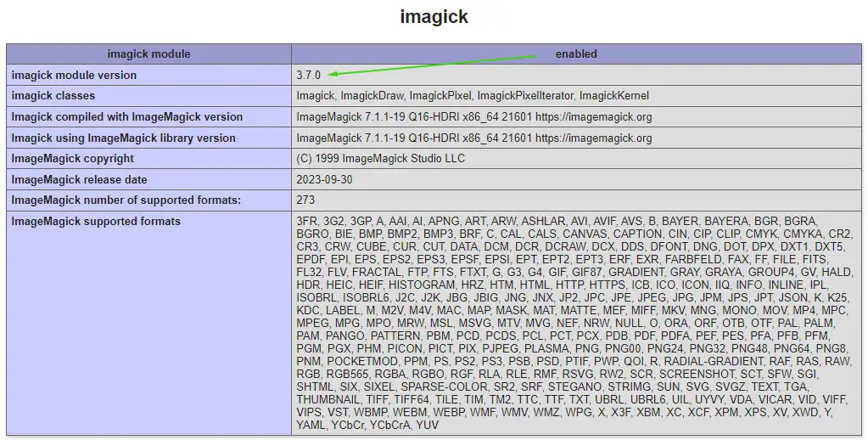Viewport: 868px width, 440px height.
Task: Click the imagick section heading
Action: [434, 17]
